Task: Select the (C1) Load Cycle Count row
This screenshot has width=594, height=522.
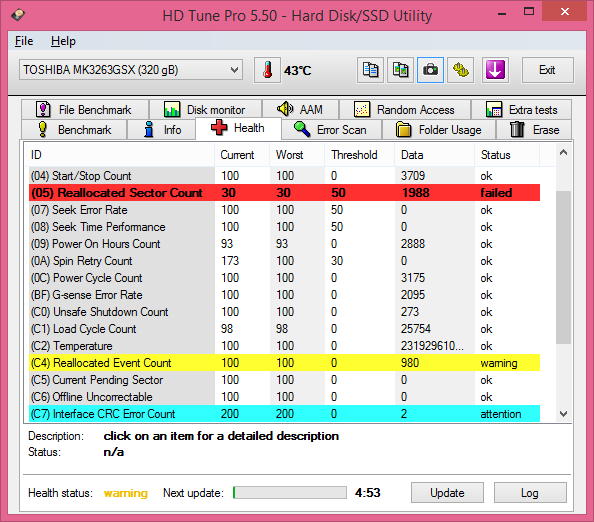Action: click(x=284, y=329)
